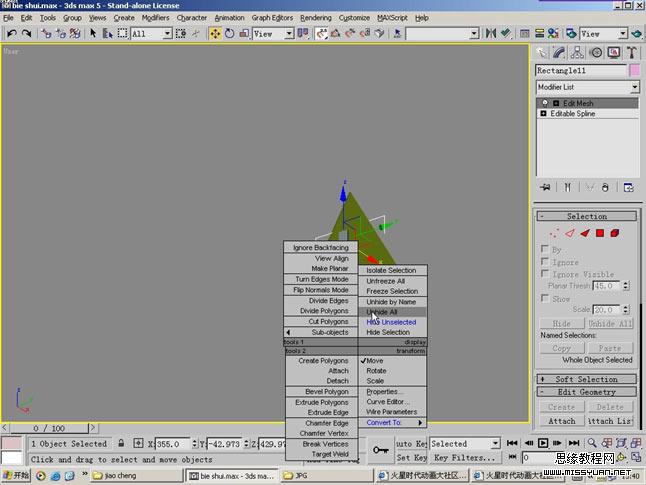Viewport: 646px width, 485px height.
Task: Collapse the Selection rollout header
Action: click(587, 216)
